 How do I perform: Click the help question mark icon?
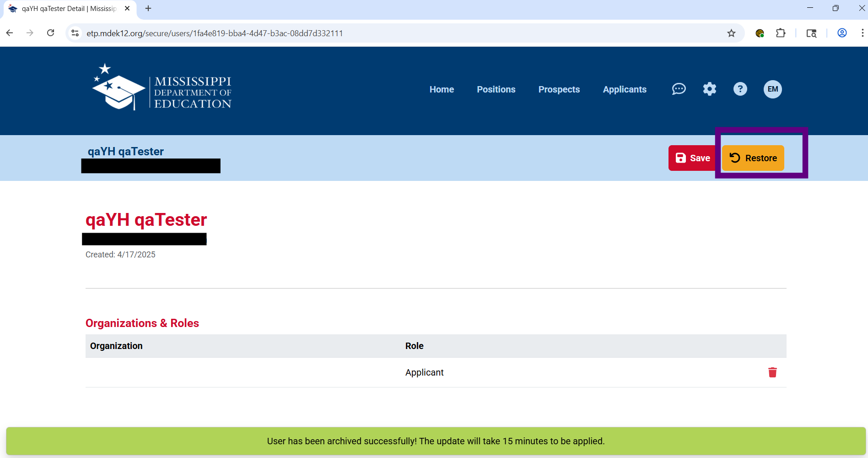tap(740, 89)
